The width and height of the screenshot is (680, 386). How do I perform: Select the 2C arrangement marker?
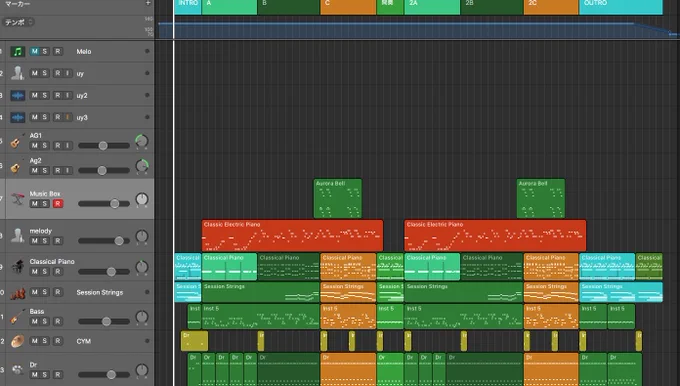coord(551,7)
